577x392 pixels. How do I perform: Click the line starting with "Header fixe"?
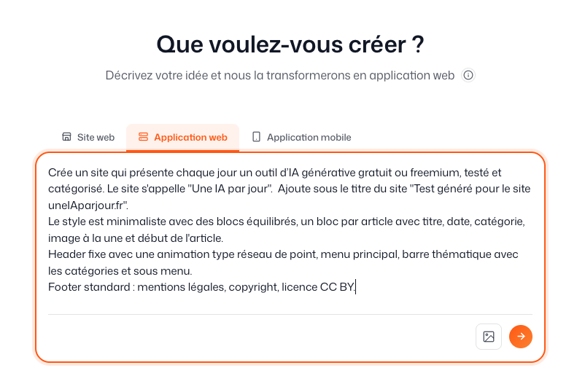pyautogui.click(x=283, y=254)
